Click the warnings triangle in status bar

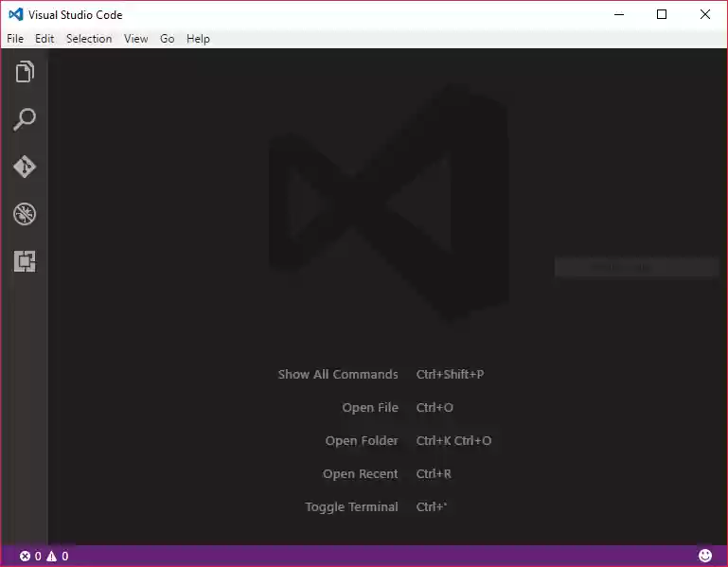pyautogui.click(x=51, y=556)
